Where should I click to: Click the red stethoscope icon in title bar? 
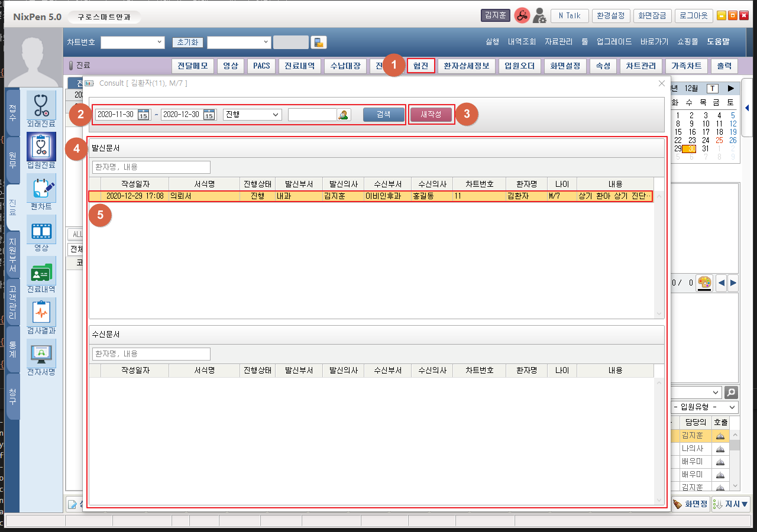pos(522,16)
